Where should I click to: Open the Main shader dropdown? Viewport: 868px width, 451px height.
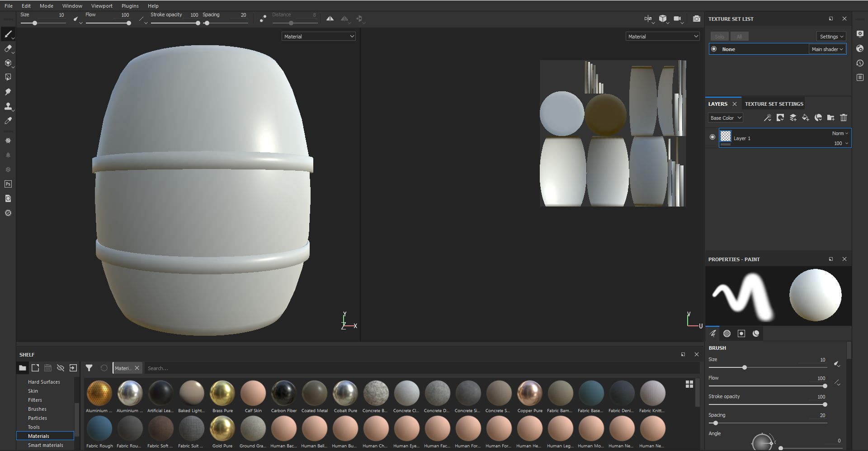tap(827, 49)
